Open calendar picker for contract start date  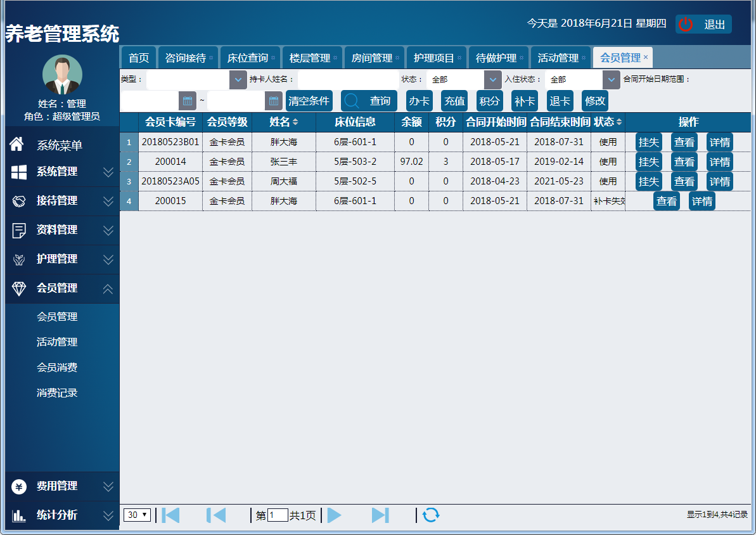(x=188, y=101)
